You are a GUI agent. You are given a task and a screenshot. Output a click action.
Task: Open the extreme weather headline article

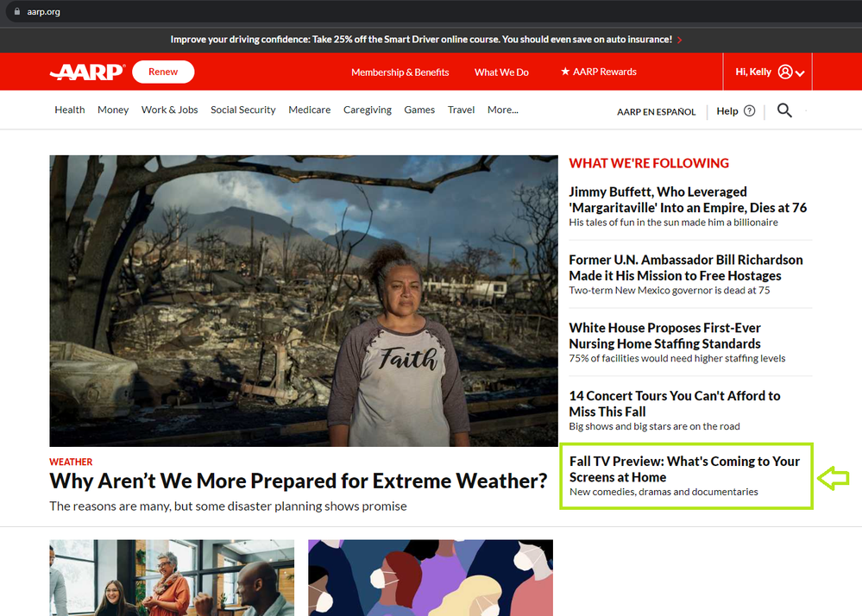299,481
